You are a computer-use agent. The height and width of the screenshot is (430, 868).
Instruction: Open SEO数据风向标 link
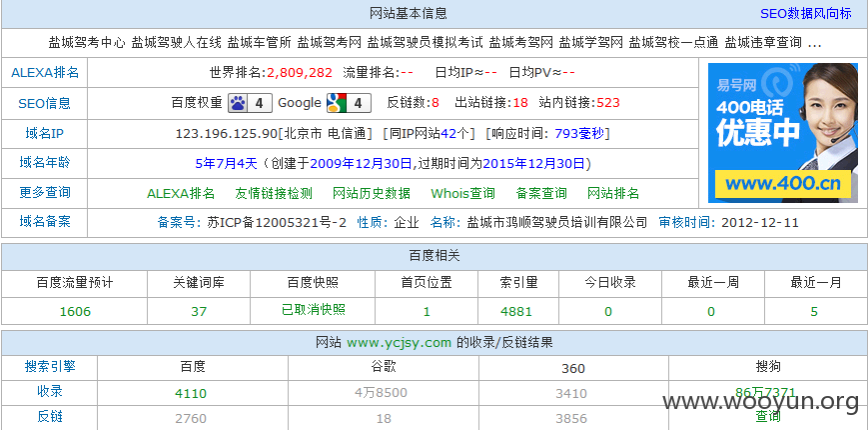coord(805,14)
